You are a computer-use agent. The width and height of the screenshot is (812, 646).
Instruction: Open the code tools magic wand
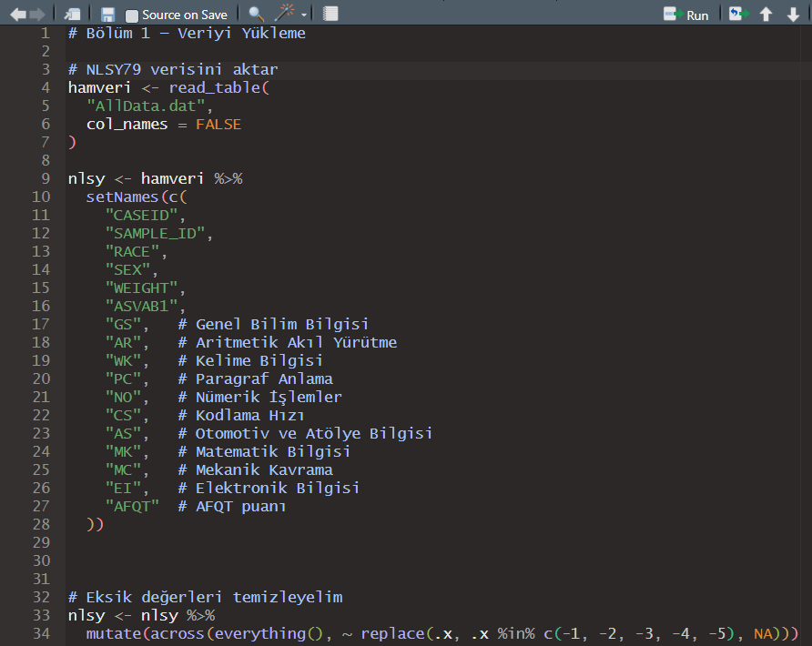[x=285, y=14]
